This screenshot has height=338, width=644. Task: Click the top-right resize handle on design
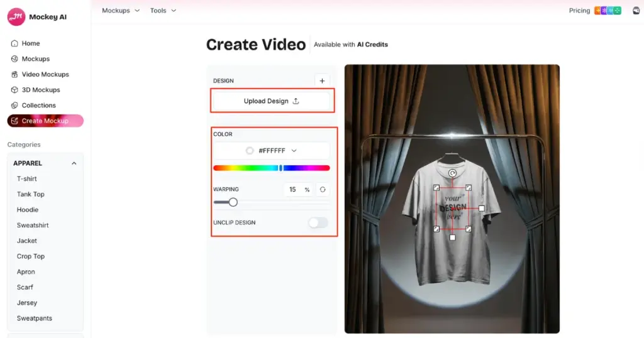468,188
